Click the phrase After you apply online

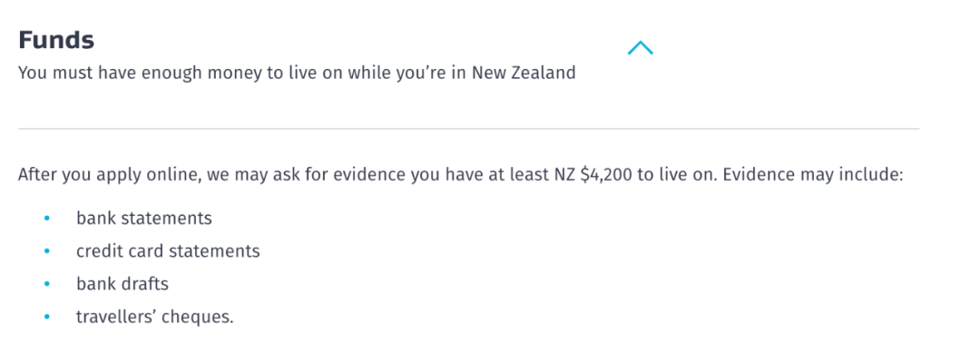(x=107, y=174)
